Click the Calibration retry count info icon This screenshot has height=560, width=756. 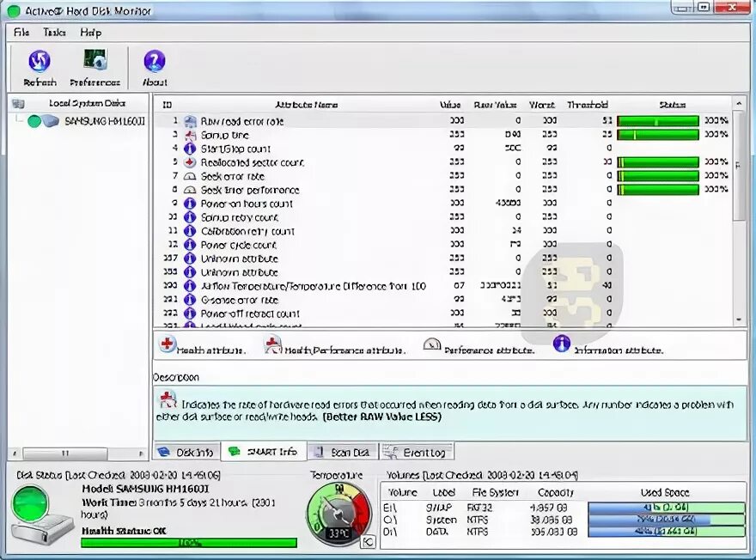[x=191, y=231]
